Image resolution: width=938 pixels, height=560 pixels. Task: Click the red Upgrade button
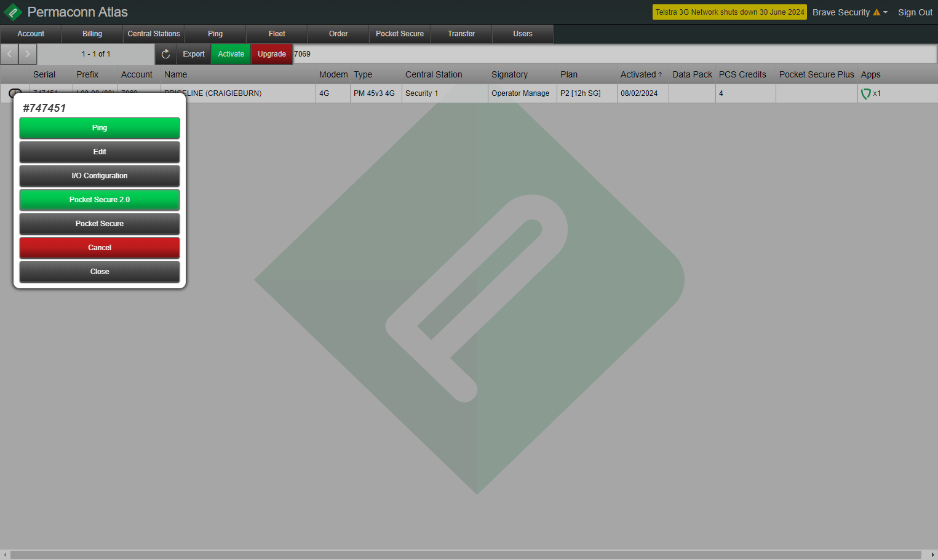[272, 54]
